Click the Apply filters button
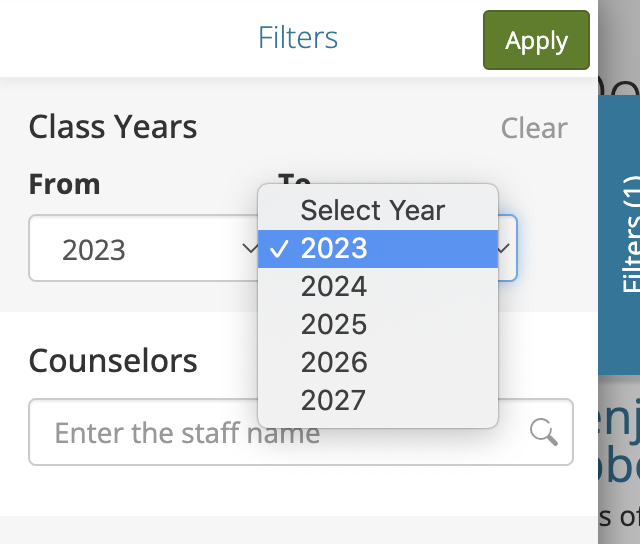Screen dimensions: 640x544 point(536,40)
